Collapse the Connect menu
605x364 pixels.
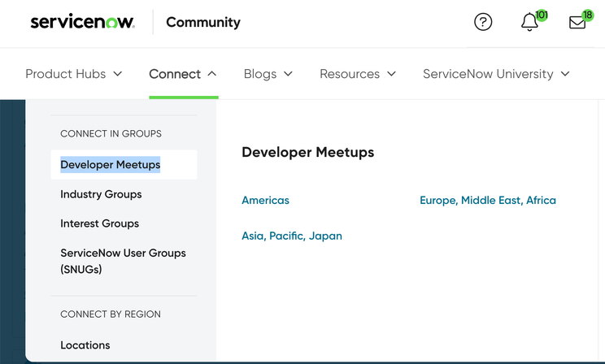[x=183, y=74]
